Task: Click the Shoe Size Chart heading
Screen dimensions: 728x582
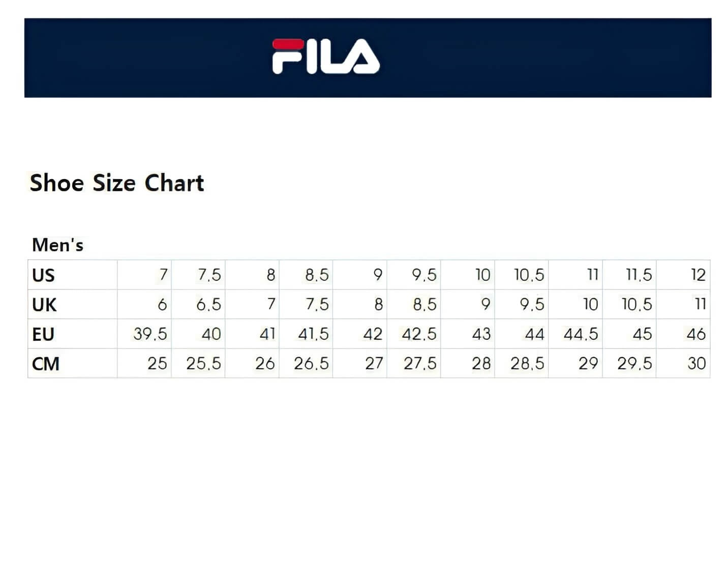Action: 117,183
